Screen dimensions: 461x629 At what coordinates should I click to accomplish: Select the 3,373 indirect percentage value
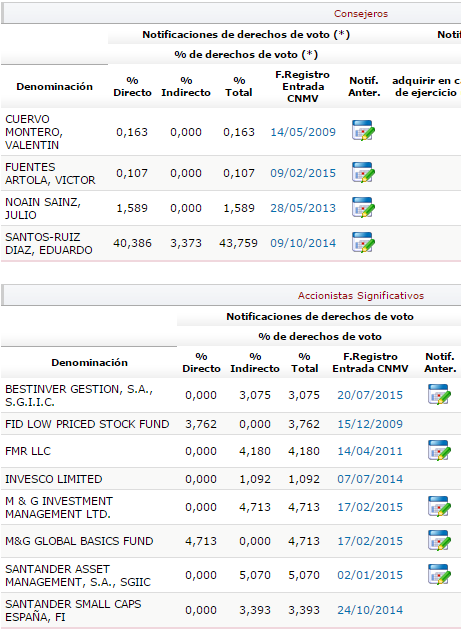[186, 243]
